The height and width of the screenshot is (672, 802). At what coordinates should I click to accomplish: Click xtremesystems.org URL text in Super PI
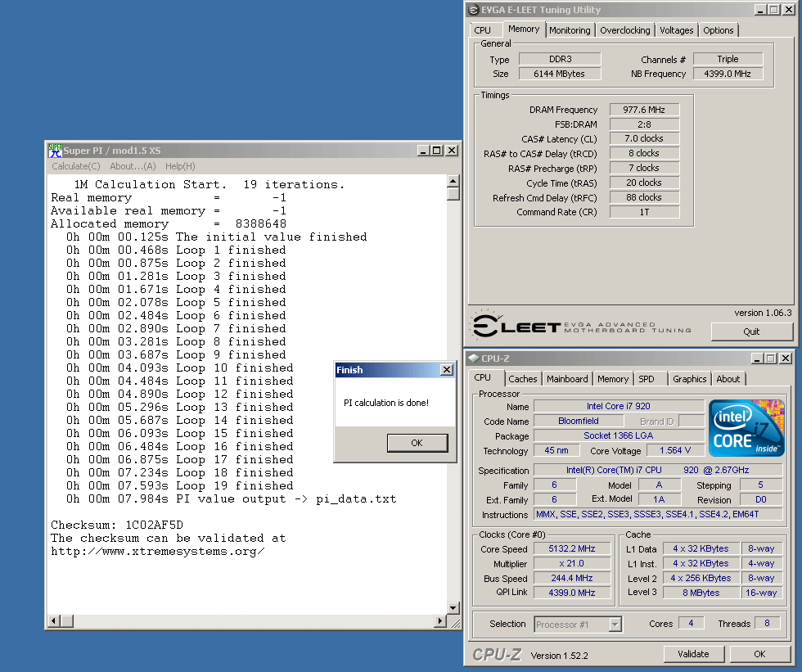click(x=158, y=552)
